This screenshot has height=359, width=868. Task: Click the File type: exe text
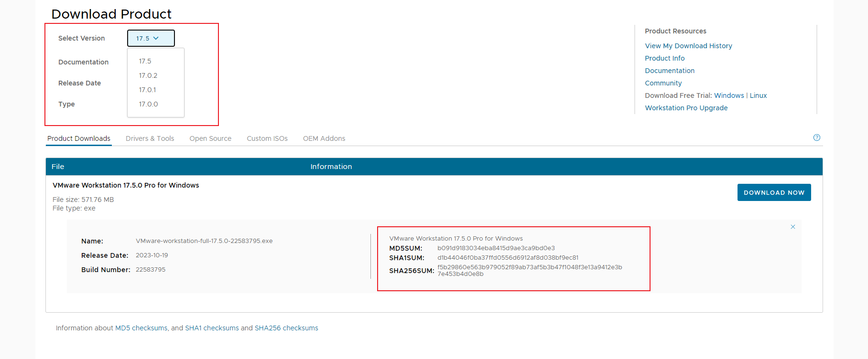click(x=74, y=208)
